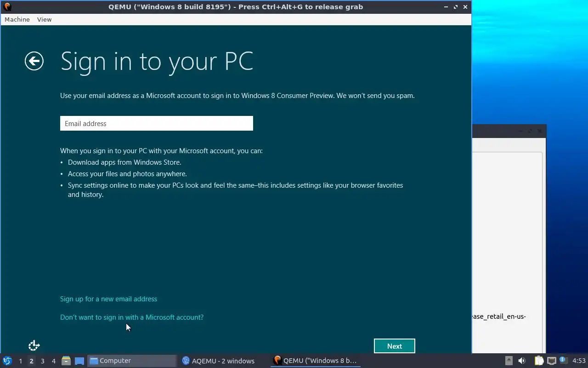Switch to workspace 1

[20, 361]
